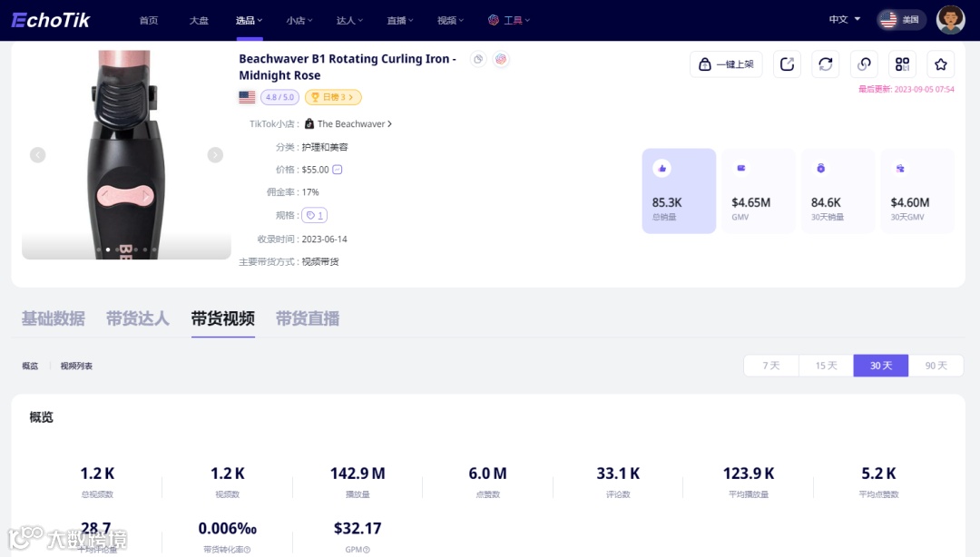Screen dimensions: 980x557
Task: Click the 最后更新 2023-09-05 07:54 timestamp
Action: (906, 90)
